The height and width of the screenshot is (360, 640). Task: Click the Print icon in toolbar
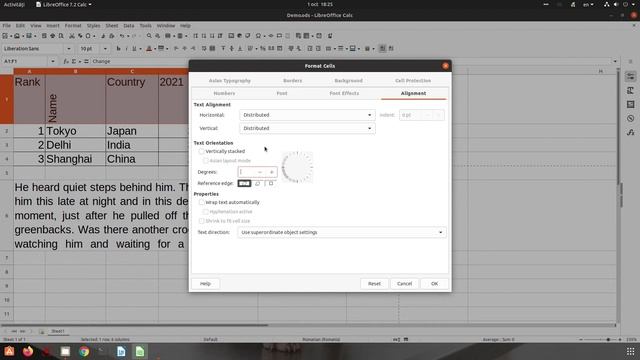coord(53,36)
